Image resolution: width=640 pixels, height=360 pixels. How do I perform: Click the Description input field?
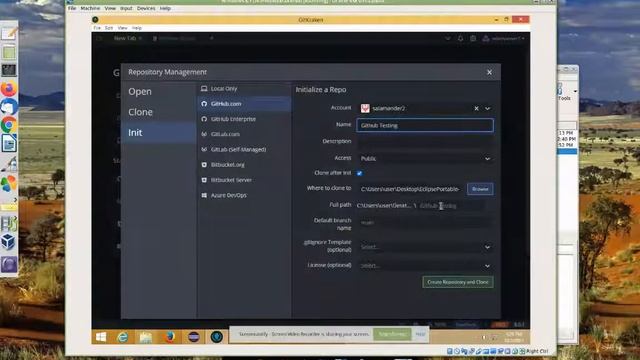425,141
